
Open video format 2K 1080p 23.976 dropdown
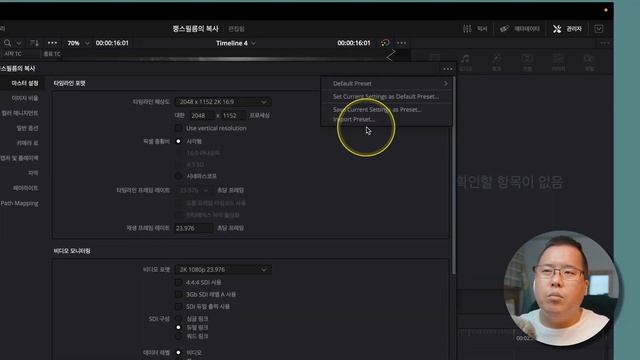tap(223, 269)
